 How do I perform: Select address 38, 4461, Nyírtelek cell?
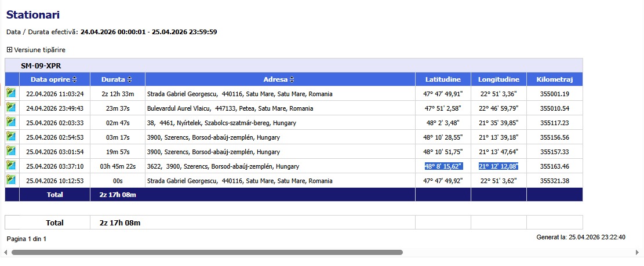(280, 123)
